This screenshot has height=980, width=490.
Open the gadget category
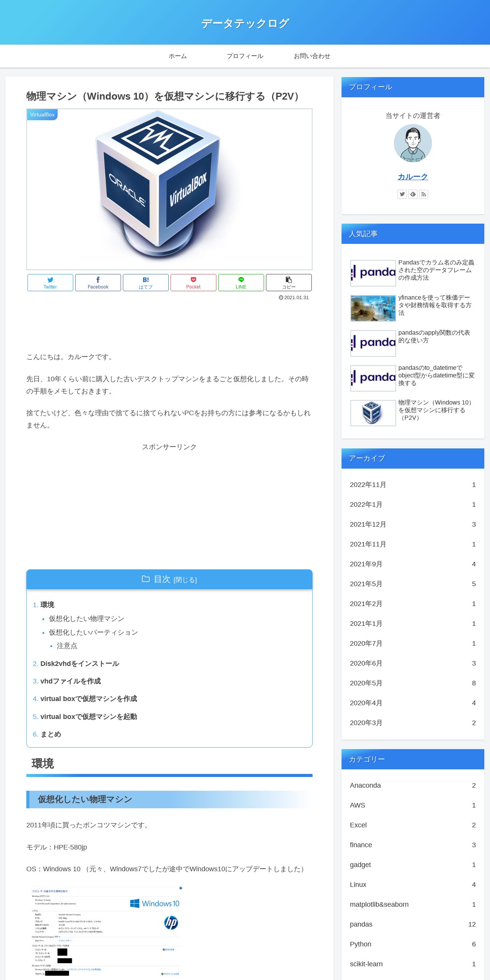(x=413, y=865)
